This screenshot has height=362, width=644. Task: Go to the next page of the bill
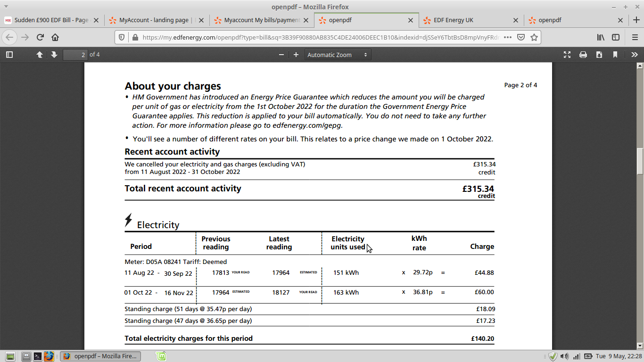click(x=54, y=54)
